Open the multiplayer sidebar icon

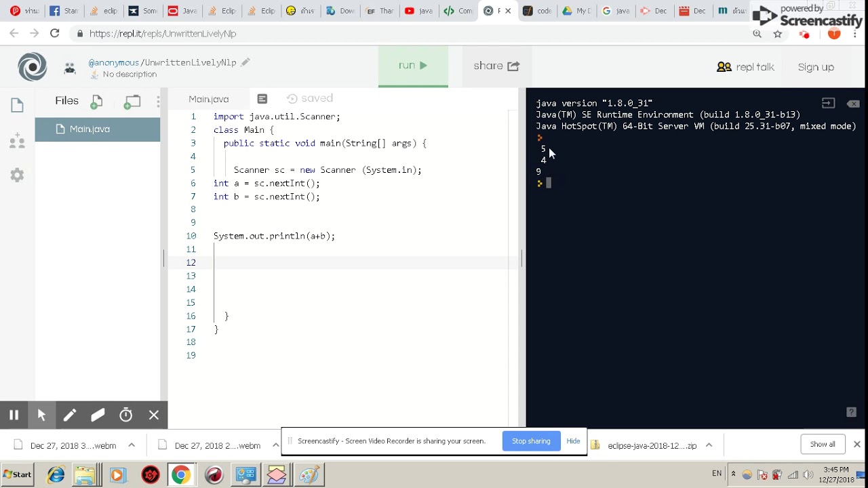coord(17,141)
